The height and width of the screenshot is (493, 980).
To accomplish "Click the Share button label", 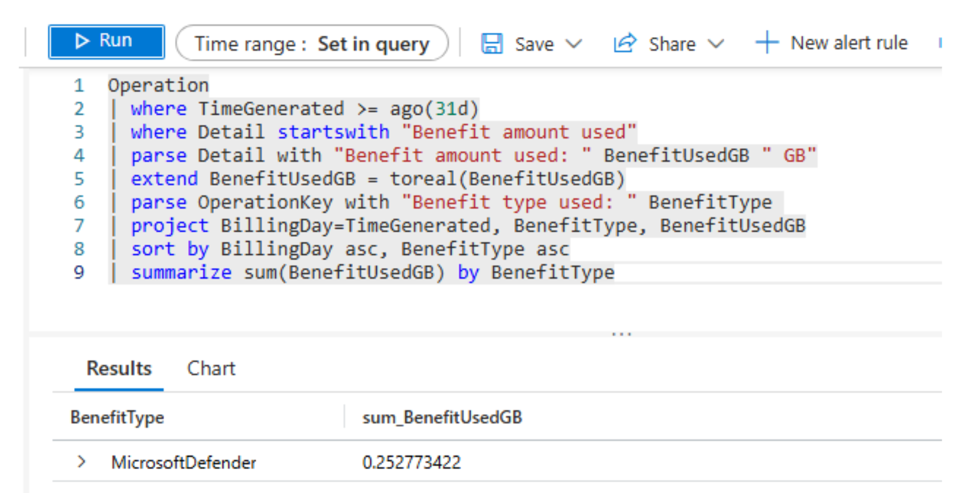I will point(672,44).
